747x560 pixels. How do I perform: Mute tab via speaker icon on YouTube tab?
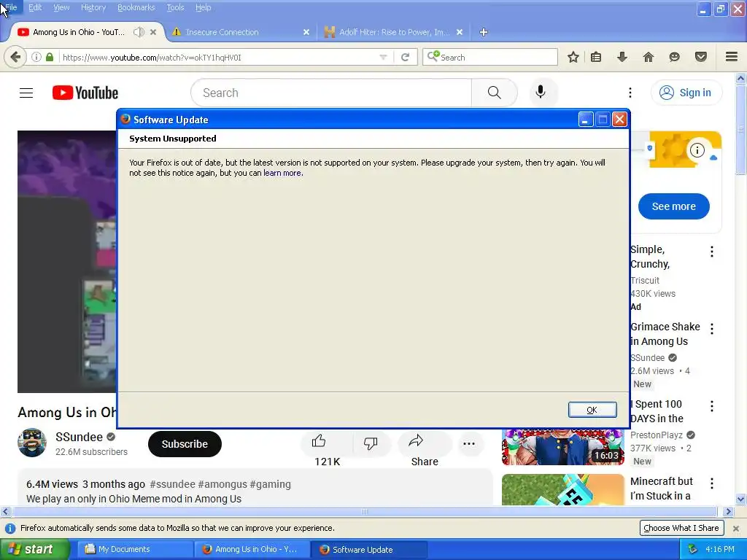pos(139,32)
